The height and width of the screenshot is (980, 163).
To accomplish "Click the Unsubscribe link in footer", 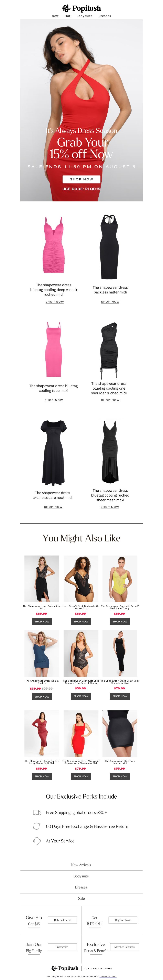I will click(x=108, y=977).
